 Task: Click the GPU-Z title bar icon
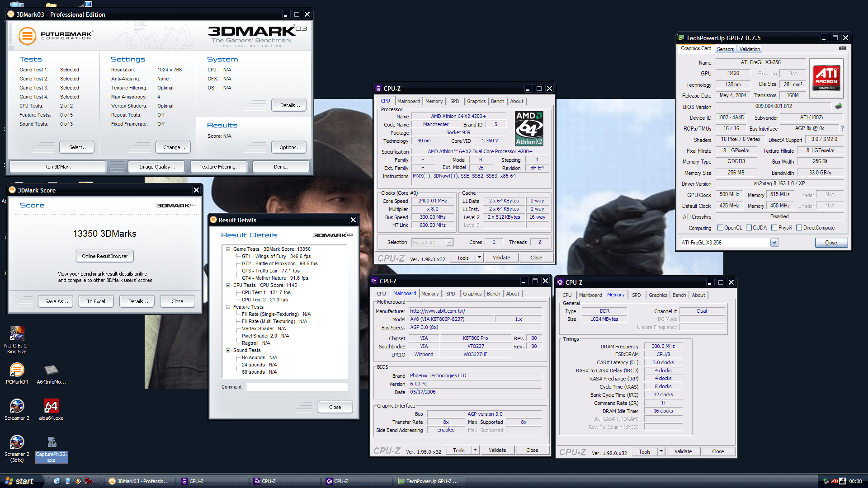coord(681,38)
